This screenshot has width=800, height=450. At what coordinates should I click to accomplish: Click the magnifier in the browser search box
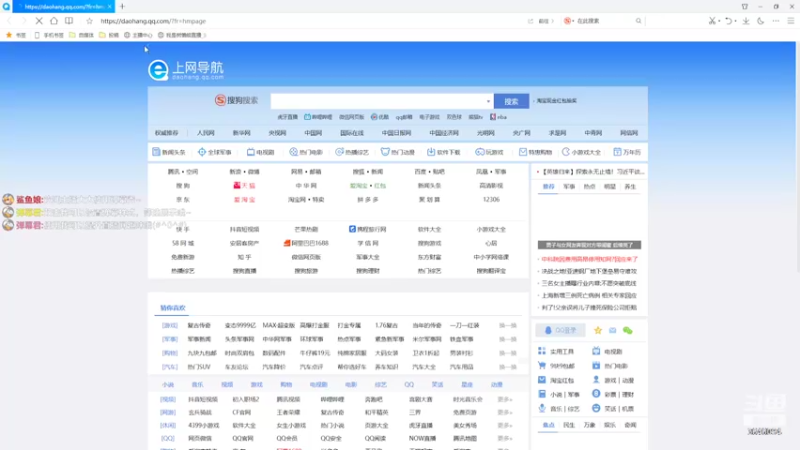638,21
